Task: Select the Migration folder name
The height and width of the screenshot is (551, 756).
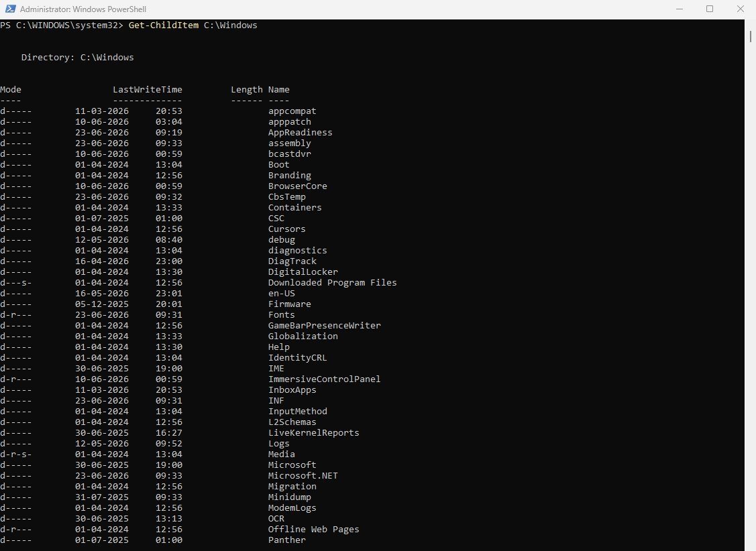Action: point(292,487)
